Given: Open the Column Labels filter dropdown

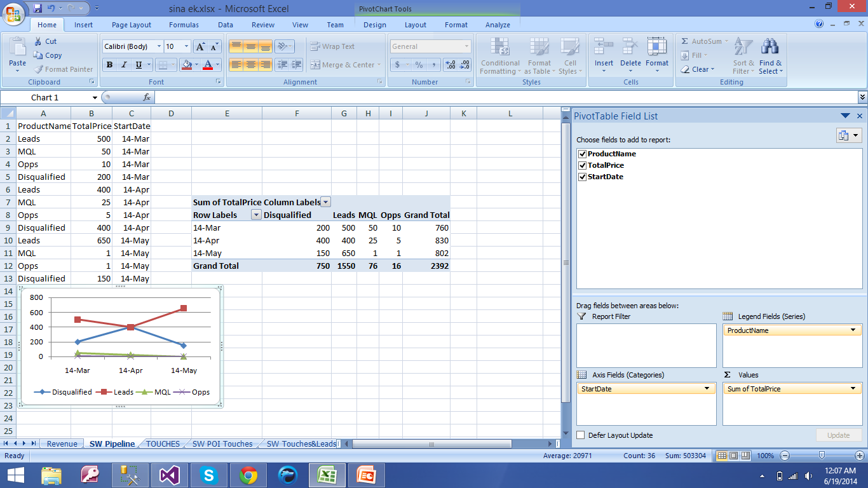Looking at the screenshot, I should point(325,202).
